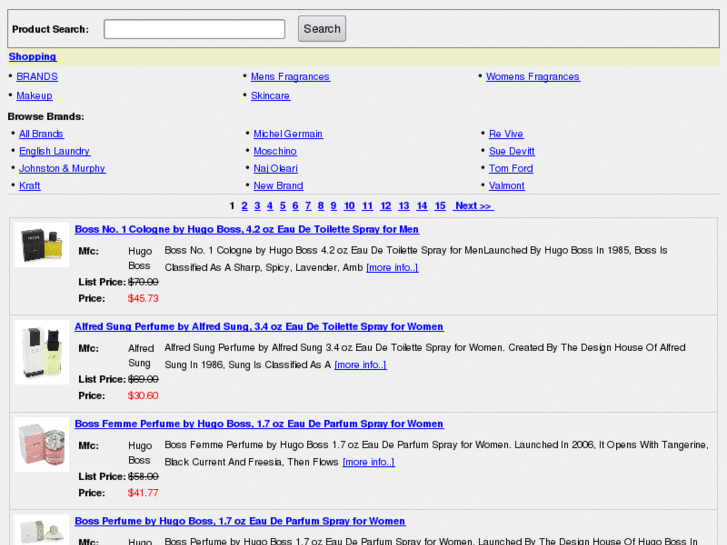Select the Sue Devitt brand
Viewport: 727px width, 545px height.
(511, 151)
